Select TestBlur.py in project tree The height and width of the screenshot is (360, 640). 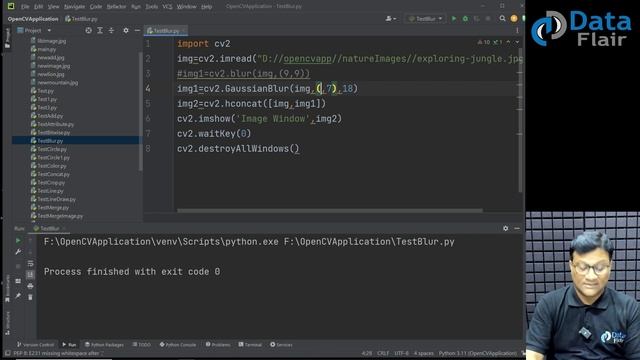(x=50, y=141)
